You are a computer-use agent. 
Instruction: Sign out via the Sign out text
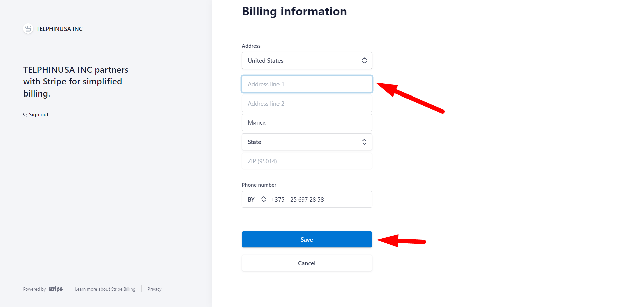coord(39,115)
